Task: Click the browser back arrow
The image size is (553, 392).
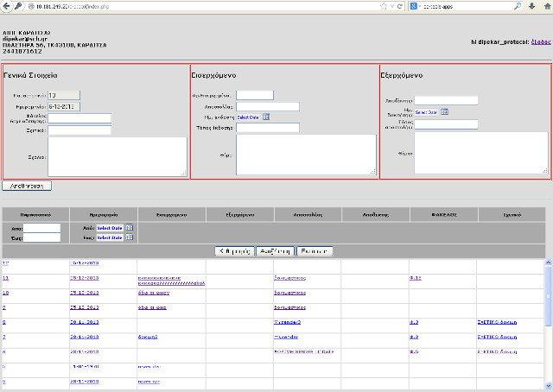Action: pyautogui.click(x=7, y=6)
